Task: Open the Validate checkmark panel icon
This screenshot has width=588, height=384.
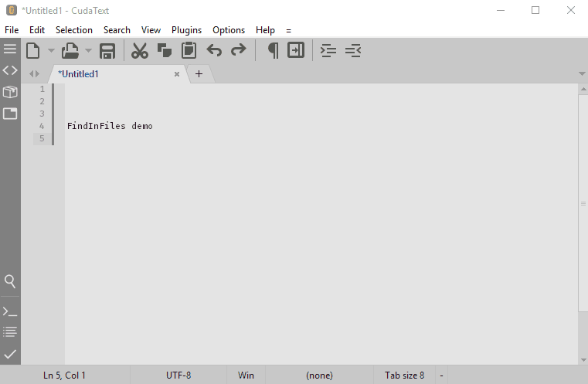Action: tap(10, 354)
